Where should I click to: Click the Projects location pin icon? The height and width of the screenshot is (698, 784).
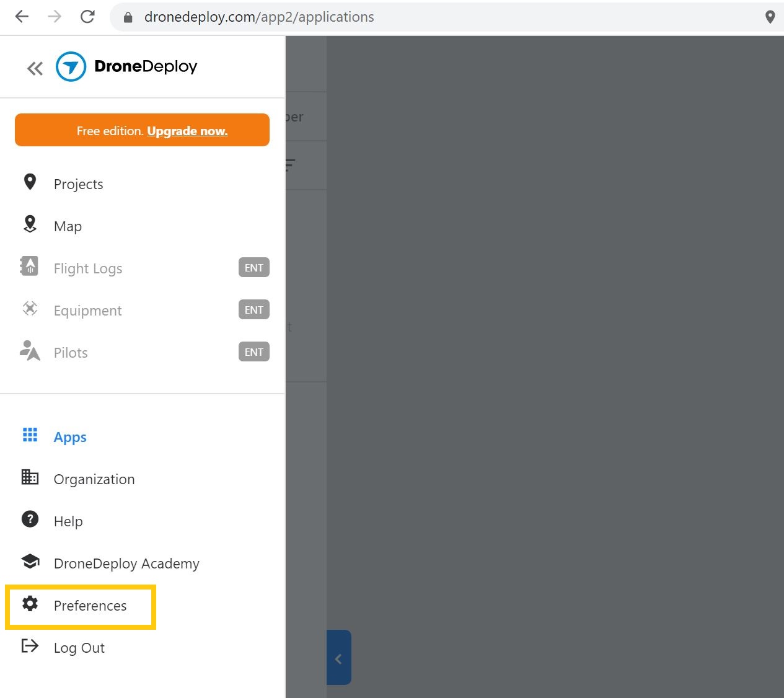[x=30, y=182]
